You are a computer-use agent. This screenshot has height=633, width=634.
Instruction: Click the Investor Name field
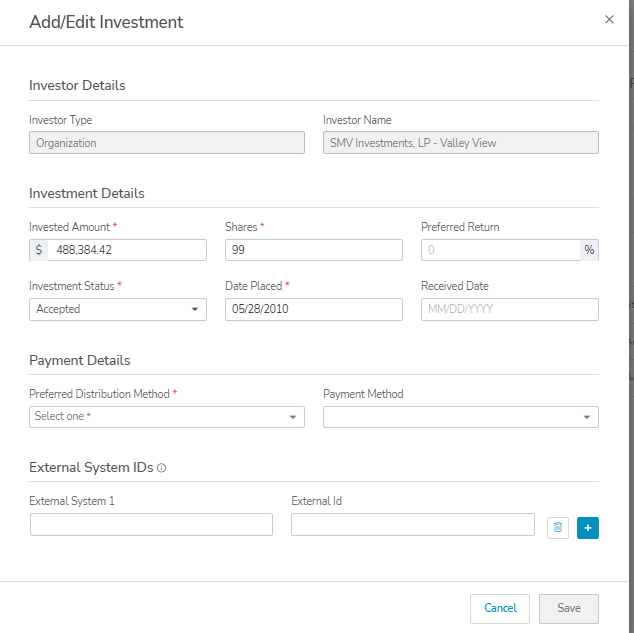point(460,143)
